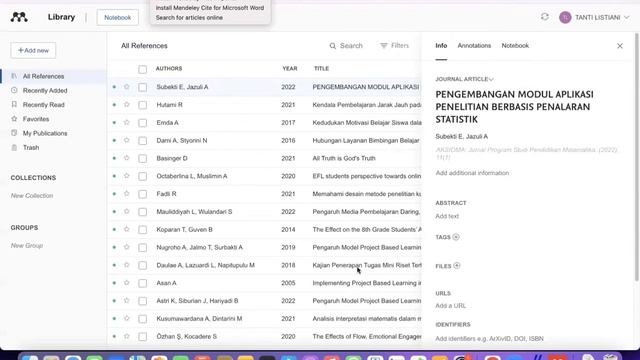
Task: Check the Subekti E, Jazuli A row
Action: tap(142, 87)
